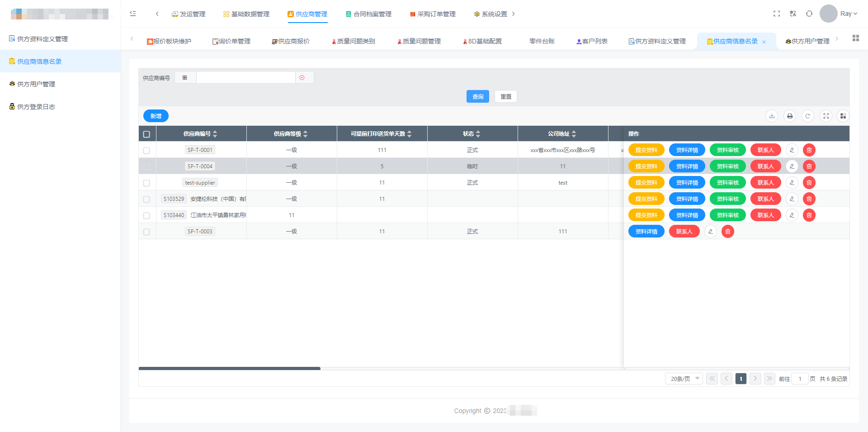Delete row test-supplier with trash icon
868x432 pixels.
pyautogui.click(x=809, y=183)
